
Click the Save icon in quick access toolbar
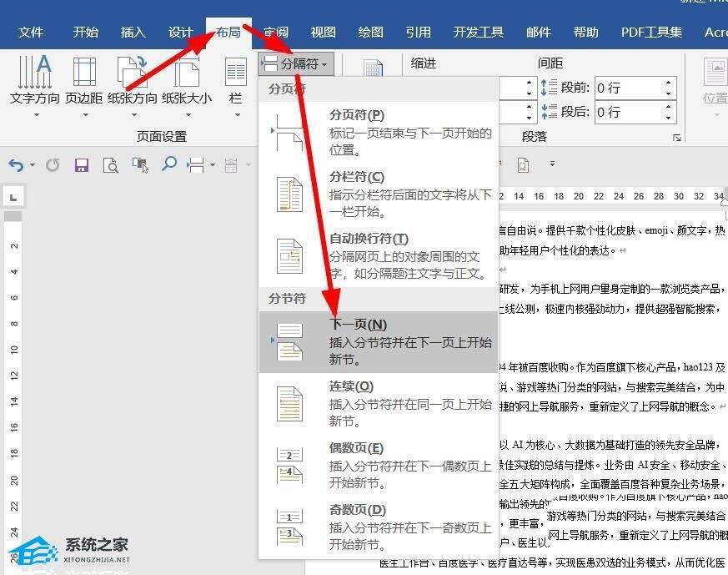coord(81,165)
